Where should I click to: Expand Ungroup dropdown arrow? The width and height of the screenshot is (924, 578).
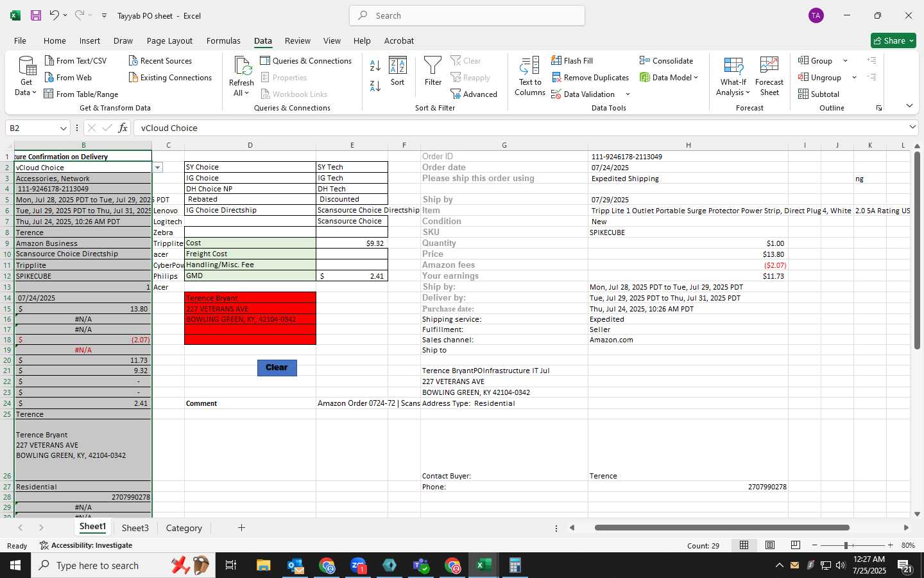point(854,77)
